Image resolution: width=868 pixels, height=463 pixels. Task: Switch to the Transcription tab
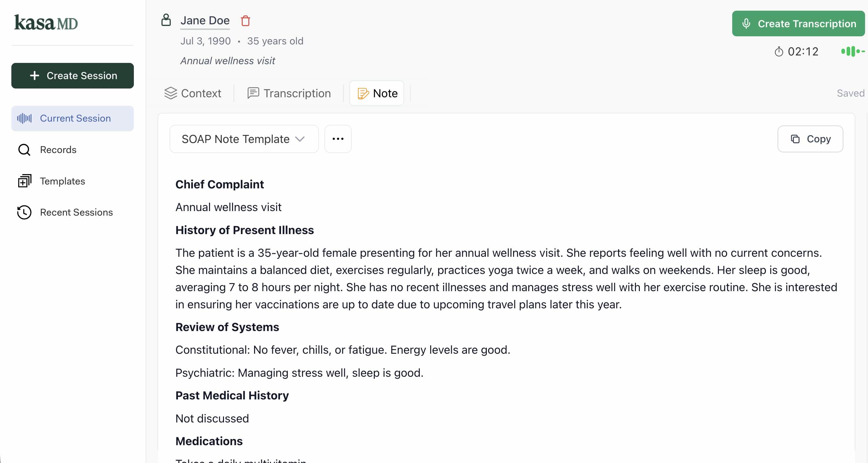tap(289, 93)
